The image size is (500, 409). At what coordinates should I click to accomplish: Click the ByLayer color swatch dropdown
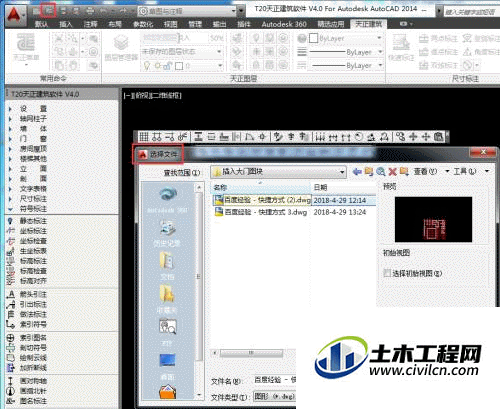345,38
